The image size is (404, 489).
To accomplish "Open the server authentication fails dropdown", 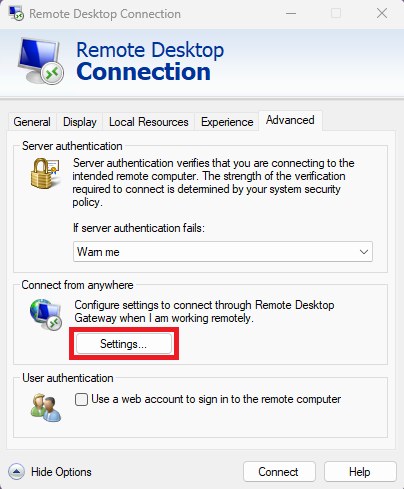I will (x=223, y=252).
